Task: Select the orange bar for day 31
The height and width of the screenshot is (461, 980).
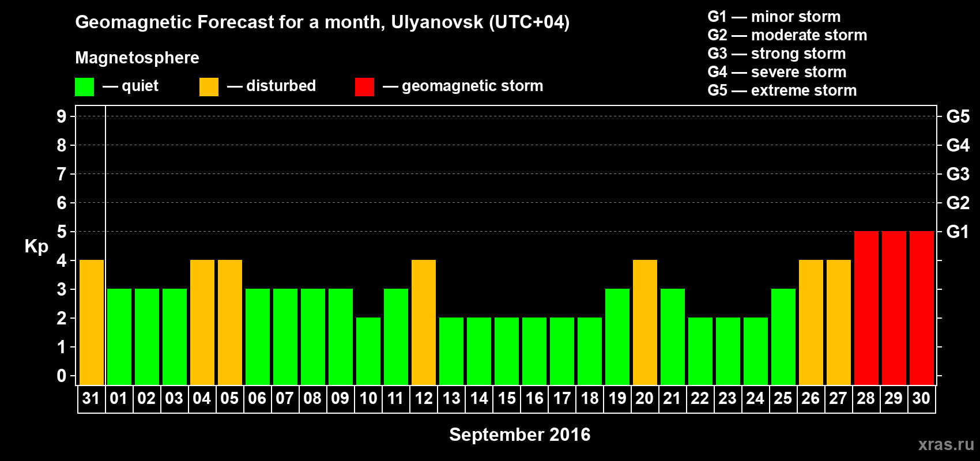Action: [92, 322]
